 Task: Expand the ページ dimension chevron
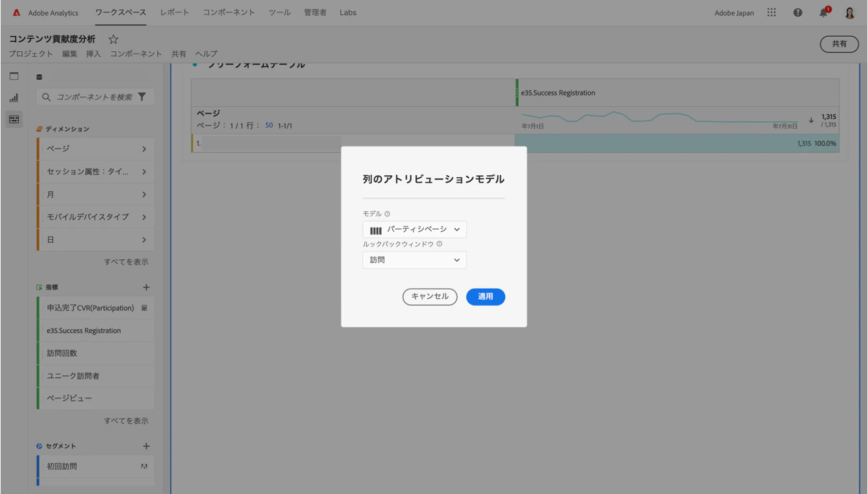click(144, 149)
